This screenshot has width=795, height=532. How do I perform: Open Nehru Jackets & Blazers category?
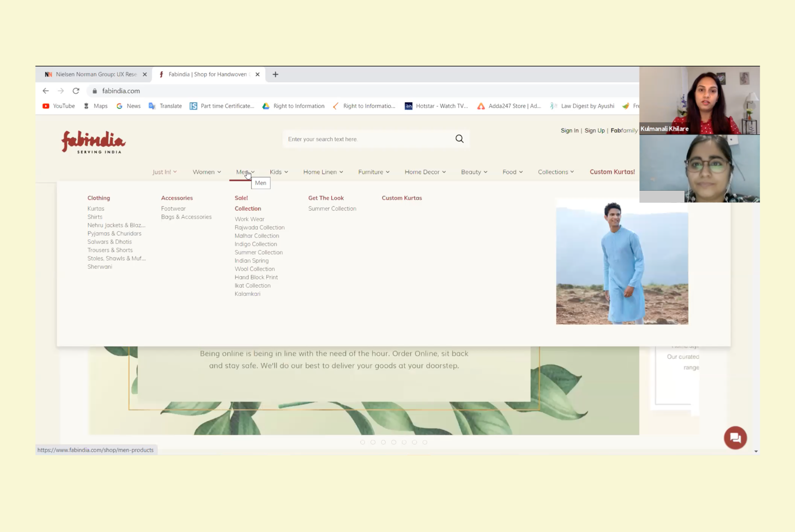[x=116, y=225]
